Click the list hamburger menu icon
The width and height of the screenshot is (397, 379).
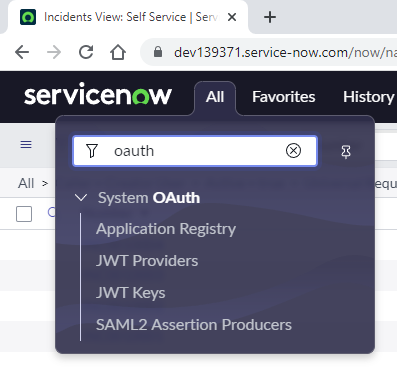[x=26, y=145]
